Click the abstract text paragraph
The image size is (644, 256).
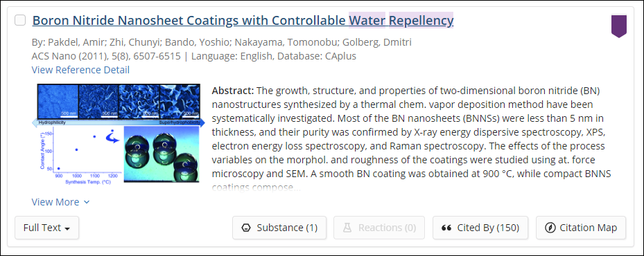pos(412,139)
